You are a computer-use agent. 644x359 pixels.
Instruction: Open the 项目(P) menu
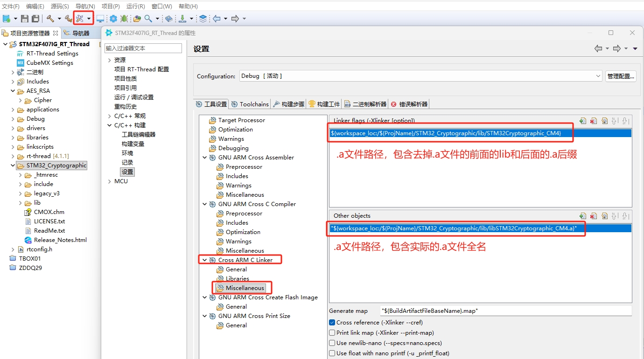(x=111, y=7)
